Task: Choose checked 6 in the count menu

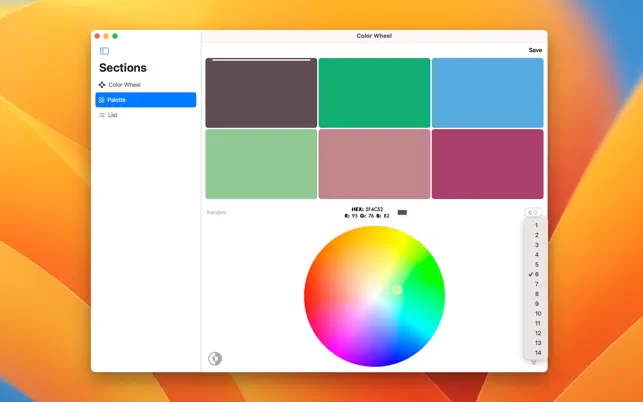Action: [x=536, y=274]
